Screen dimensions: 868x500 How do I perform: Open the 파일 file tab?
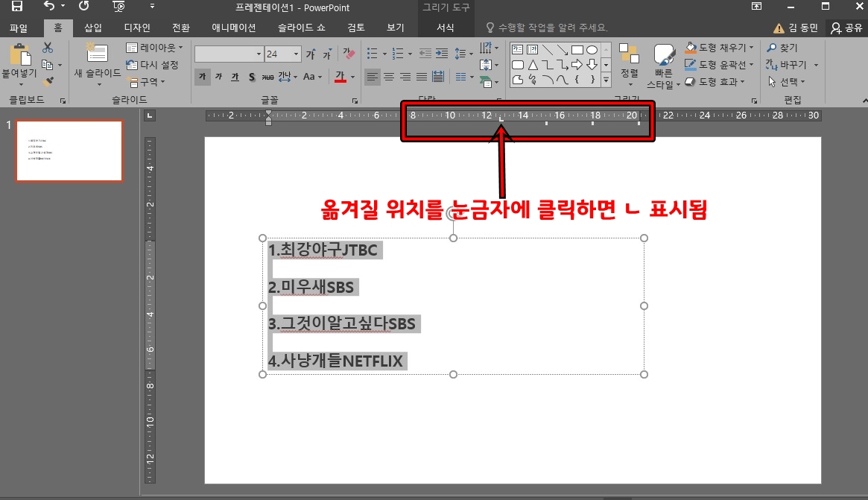click(19, 28)
